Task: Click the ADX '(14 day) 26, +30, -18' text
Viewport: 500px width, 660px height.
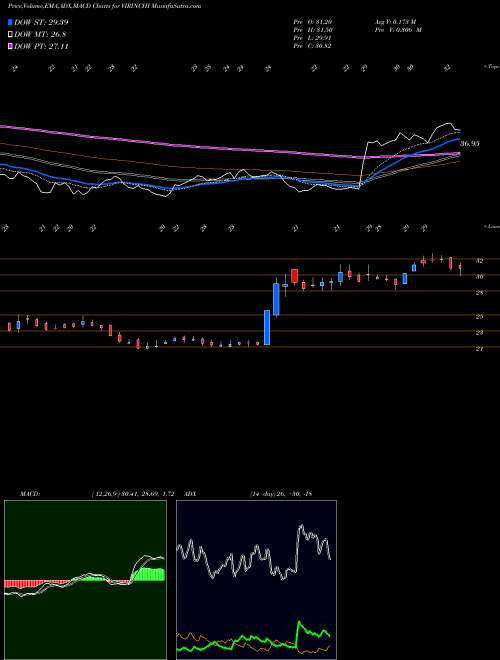Action: click(281, 494)
